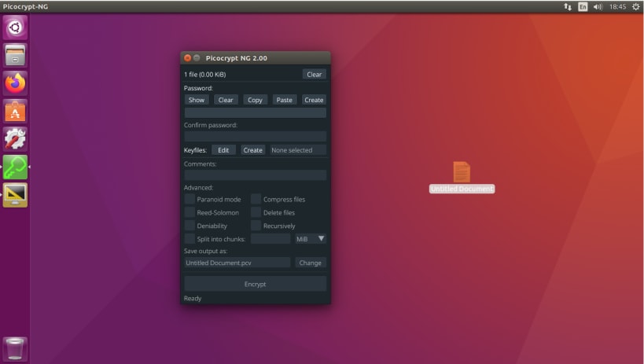Focus the Password input field

[255, 113]
